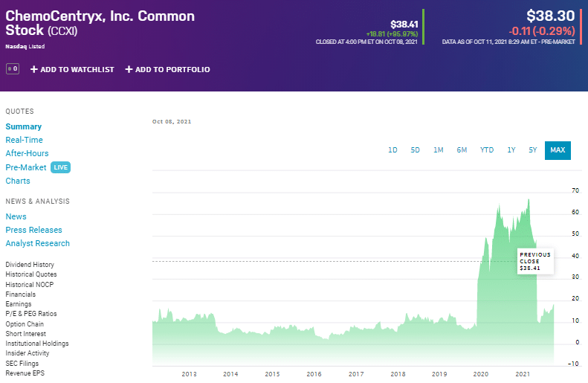Open the Press Releases link
The width and height of the screenshot is (588, 383).
point(33,230)
